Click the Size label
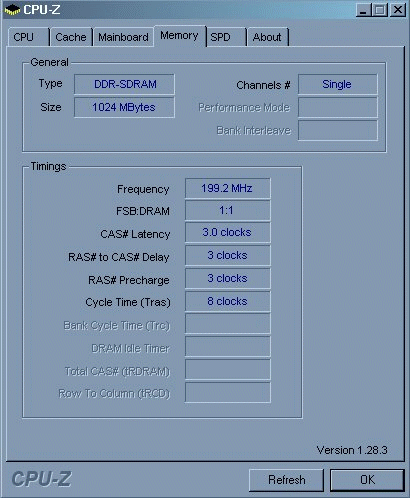The image size is (410, 498). (51, 107)
